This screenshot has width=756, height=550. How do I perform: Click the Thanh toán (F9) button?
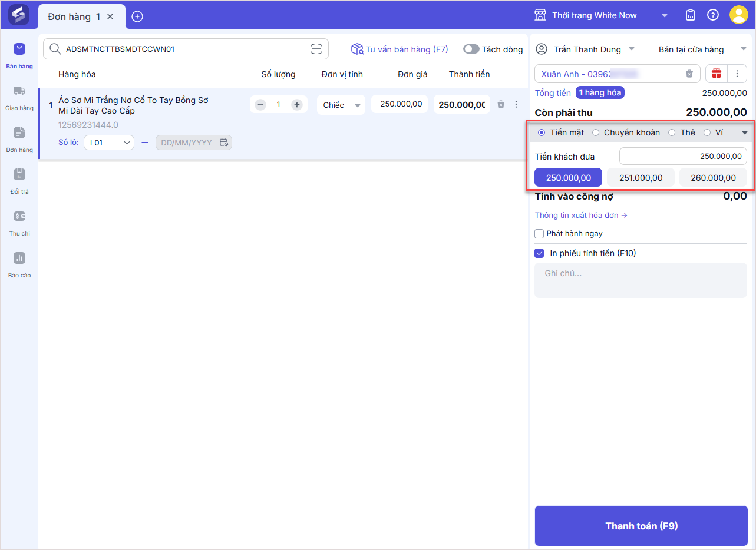pyautogui.click(x=641, y=526)
